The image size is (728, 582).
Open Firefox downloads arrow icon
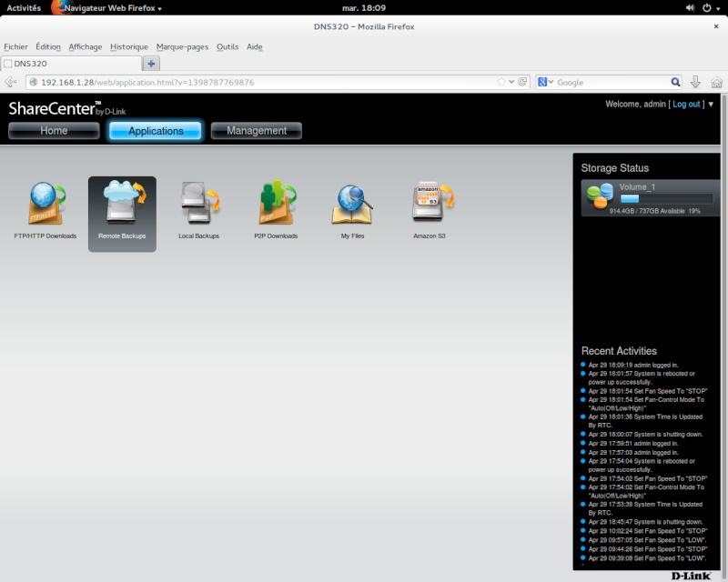click(x=695, y=82)
